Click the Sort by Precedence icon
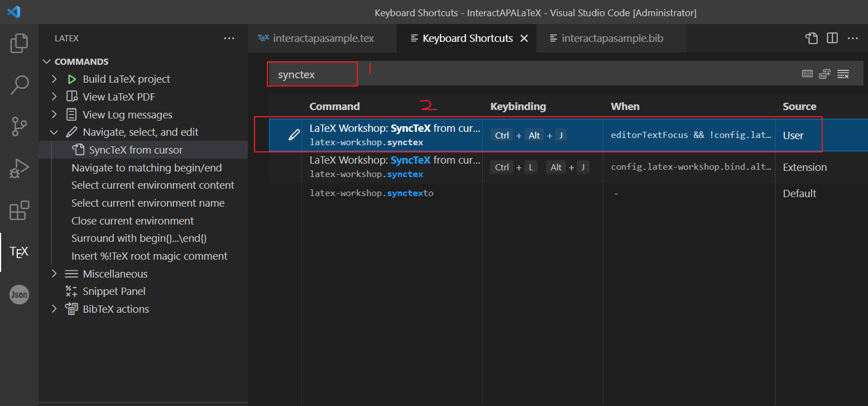The image size is (868, 406). click(825, 73)
